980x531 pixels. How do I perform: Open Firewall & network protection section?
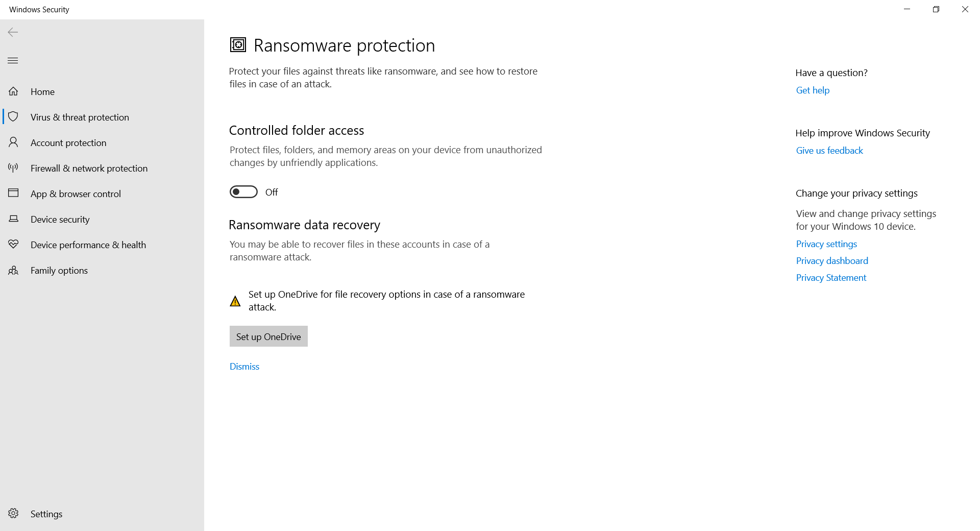89,168
